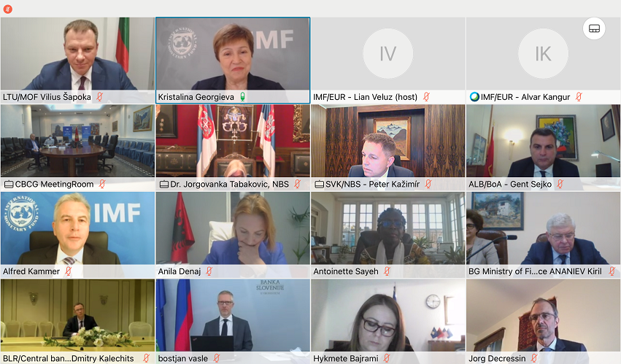Click the device icon before CBCG MeetingRoom
Viewport: 621px width, 364px height.
click(9, 184)
